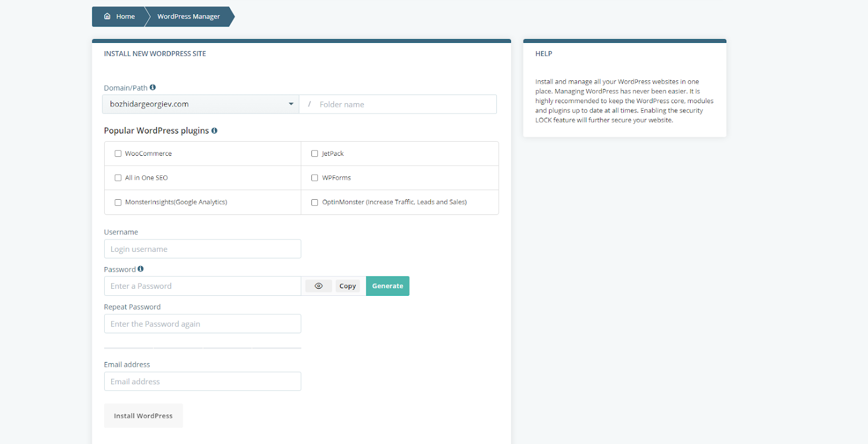Image resolution: width=868 pixels, height=444 pixels.
Task: Enable the WooCommerce plugin checkbox
Action: coord(118,154)
